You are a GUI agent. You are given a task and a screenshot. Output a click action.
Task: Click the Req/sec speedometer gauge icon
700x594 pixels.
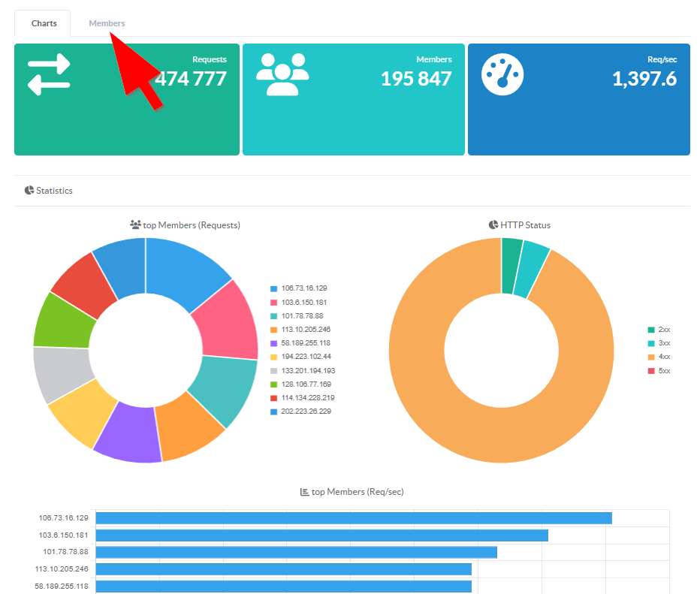coord(502,74)
